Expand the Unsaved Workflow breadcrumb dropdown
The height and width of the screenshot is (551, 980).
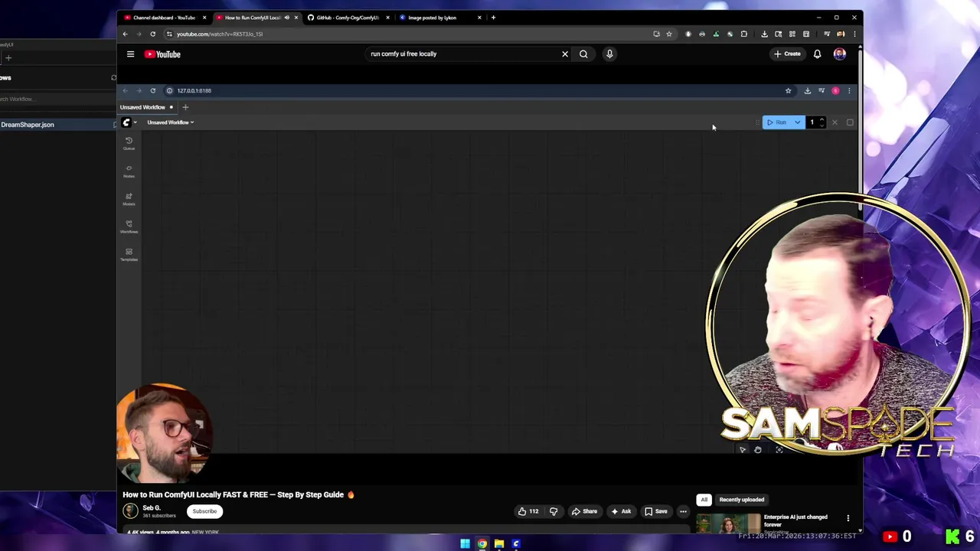click(171, 122)
